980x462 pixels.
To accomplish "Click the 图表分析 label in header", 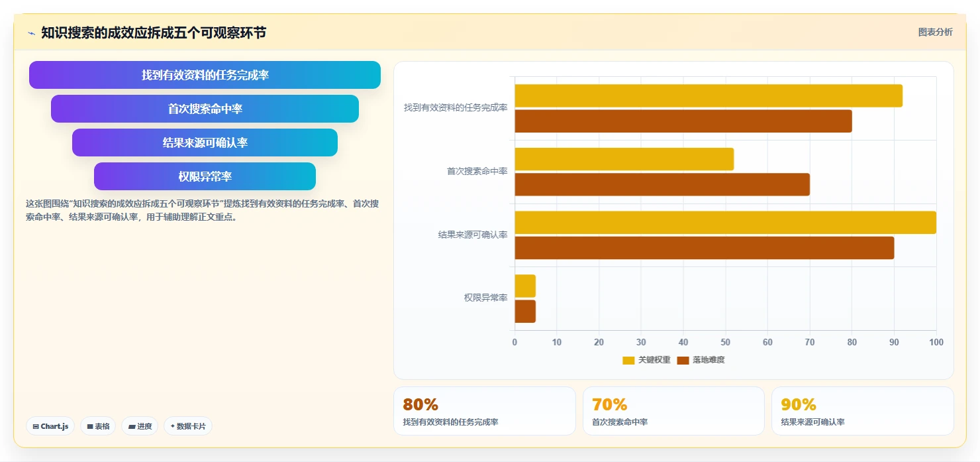I will pyautogui.click(x=935, y=32).
